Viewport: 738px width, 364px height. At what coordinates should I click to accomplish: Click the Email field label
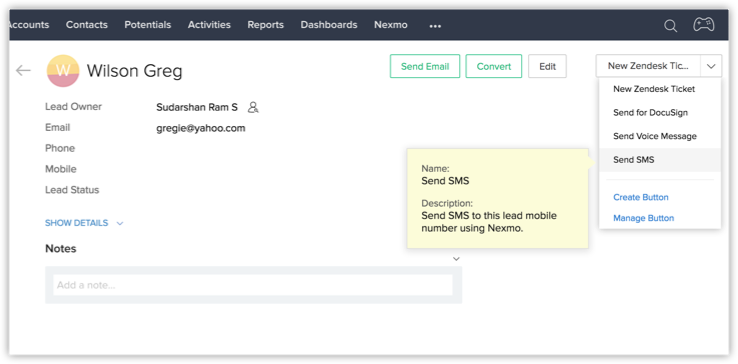click(x=57, y=128)
